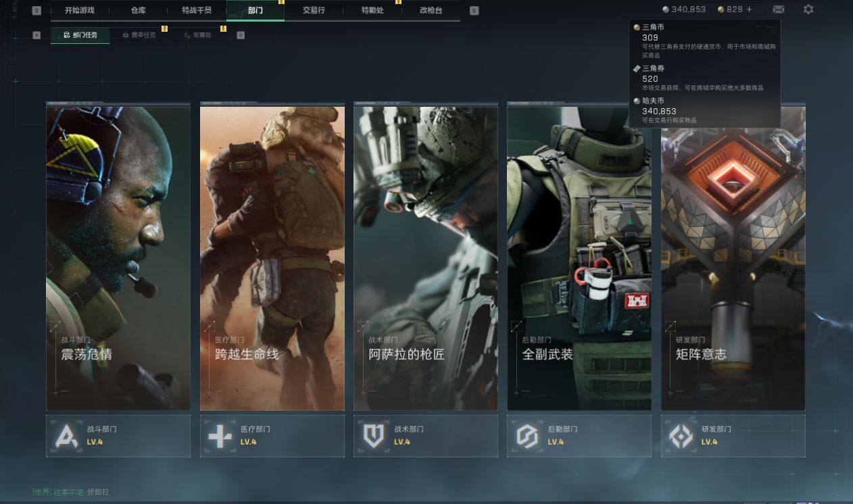Click the gold 三角币 coin icon at top
Image resolution: width=853 pixels, height=504 pixels.
pos(721,9)
